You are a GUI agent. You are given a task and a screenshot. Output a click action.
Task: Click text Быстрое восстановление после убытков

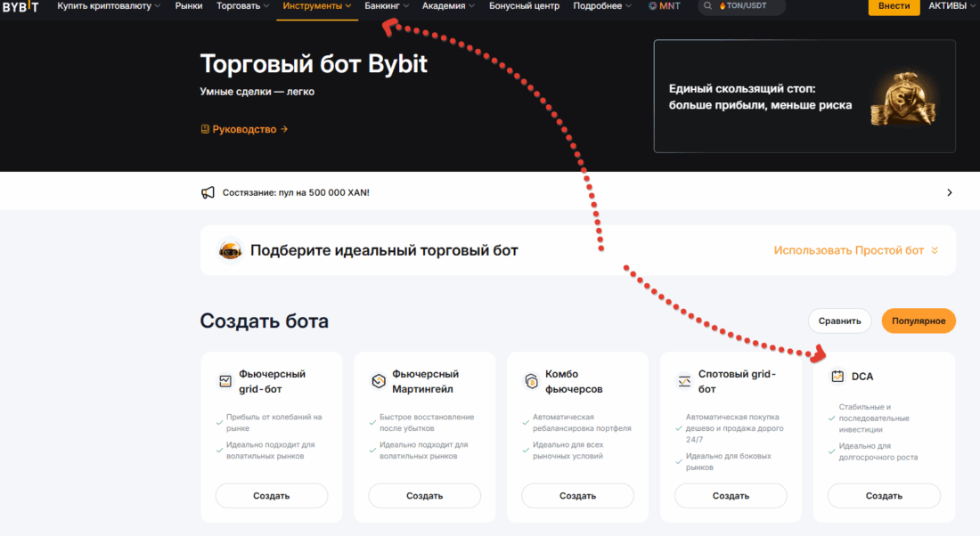point(426,423)
